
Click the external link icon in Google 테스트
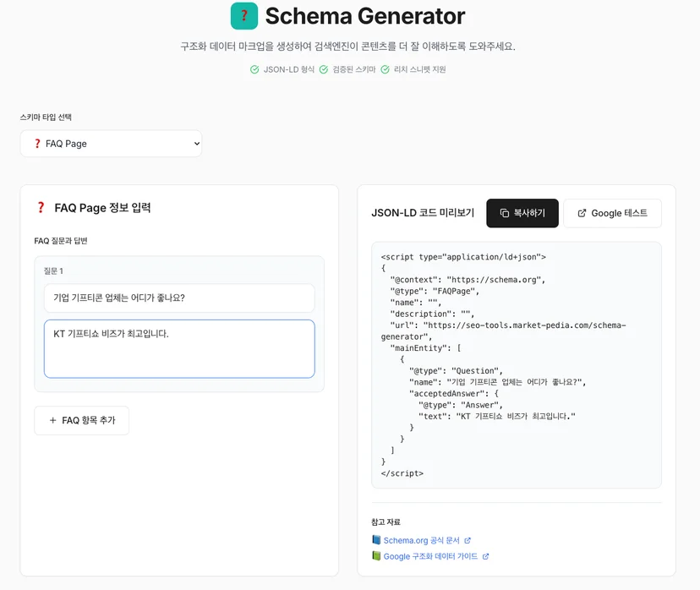(x=582, y=213)
